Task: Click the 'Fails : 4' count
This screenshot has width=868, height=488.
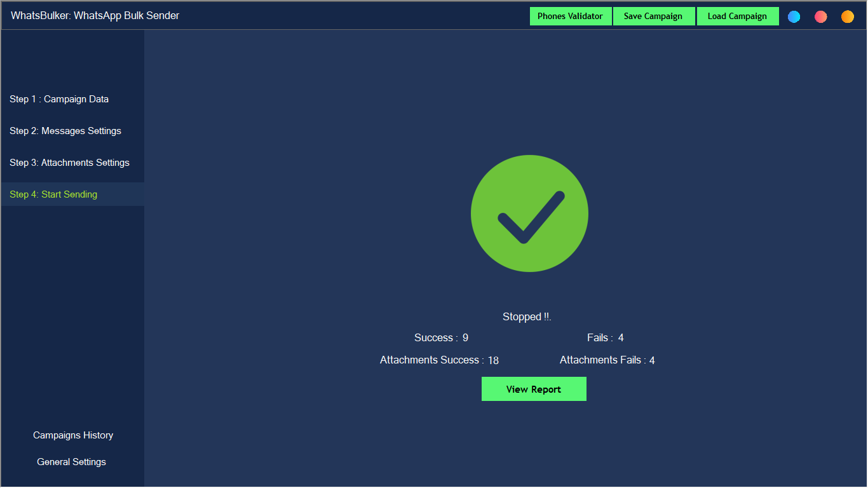Action: [606, 338]
